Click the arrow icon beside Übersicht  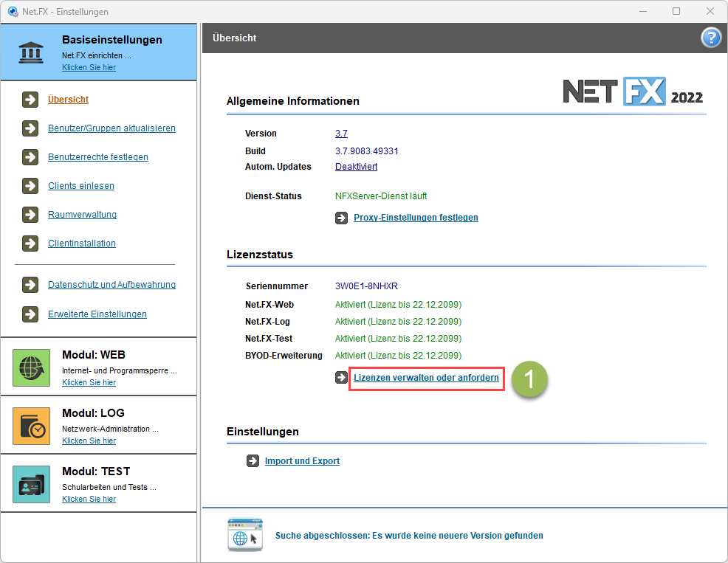click(30, 100)
